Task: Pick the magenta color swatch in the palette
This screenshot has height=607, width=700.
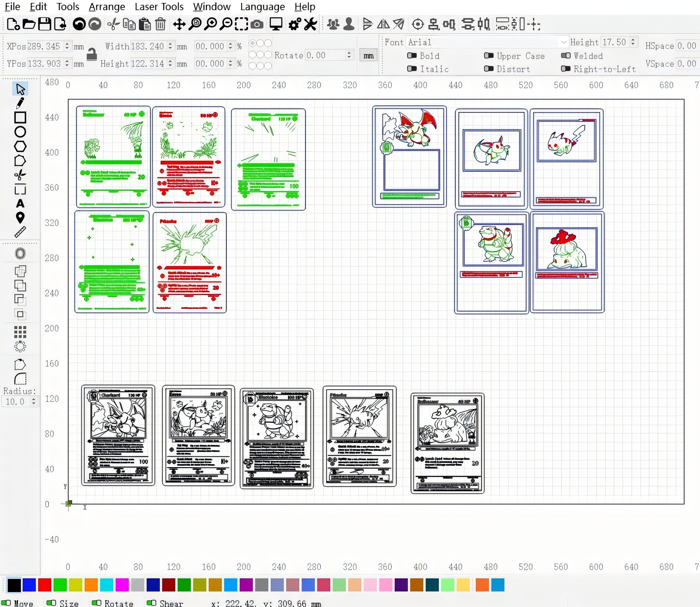Action: (x=122, y=585)
